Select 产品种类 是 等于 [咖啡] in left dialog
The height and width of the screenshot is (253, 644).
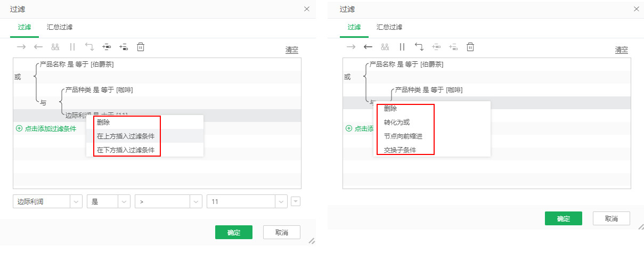click(x=99, y=90)
